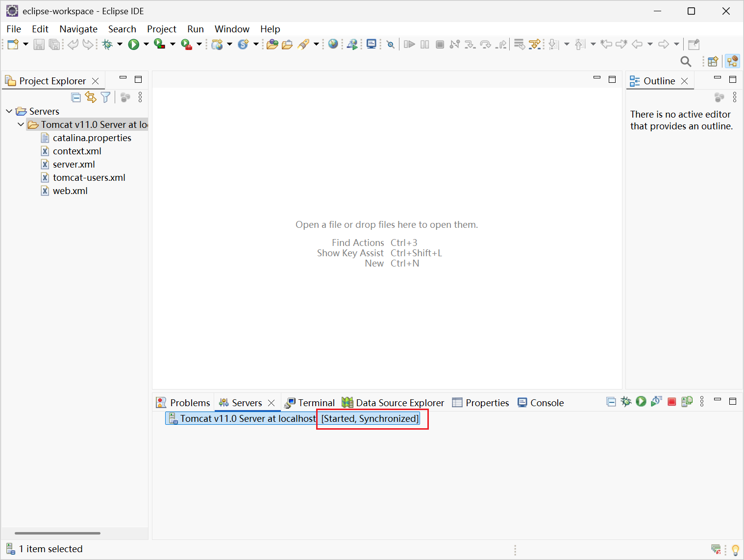This screenshot has height=560, width=744.
Task: Click the Disconnect debug icon
Action: [x=455, y=45]
